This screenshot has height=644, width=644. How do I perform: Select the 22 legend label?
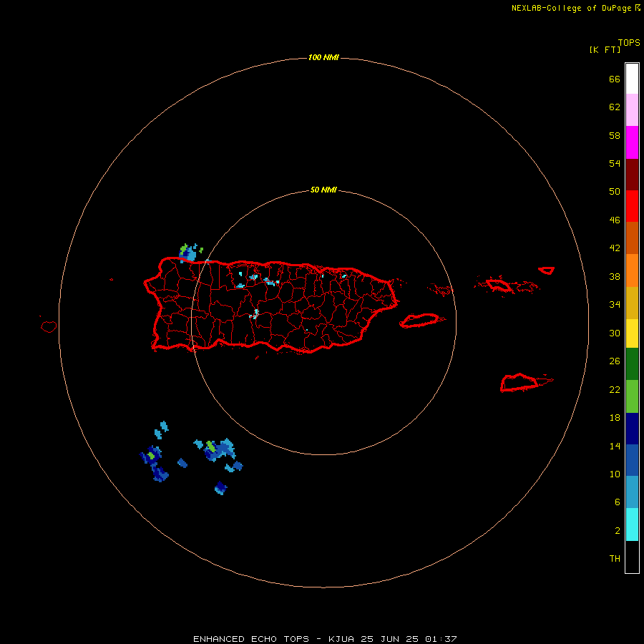(x=615, y=389)
